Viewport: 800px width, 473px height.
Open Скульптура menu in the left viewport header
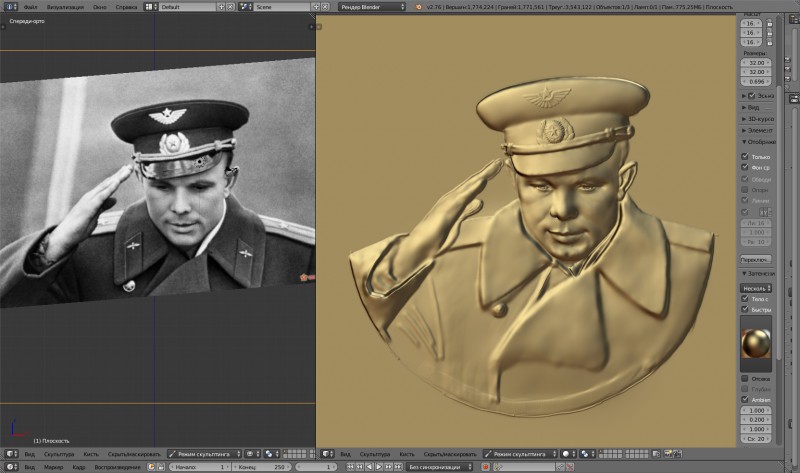click(x=59, y=454)
